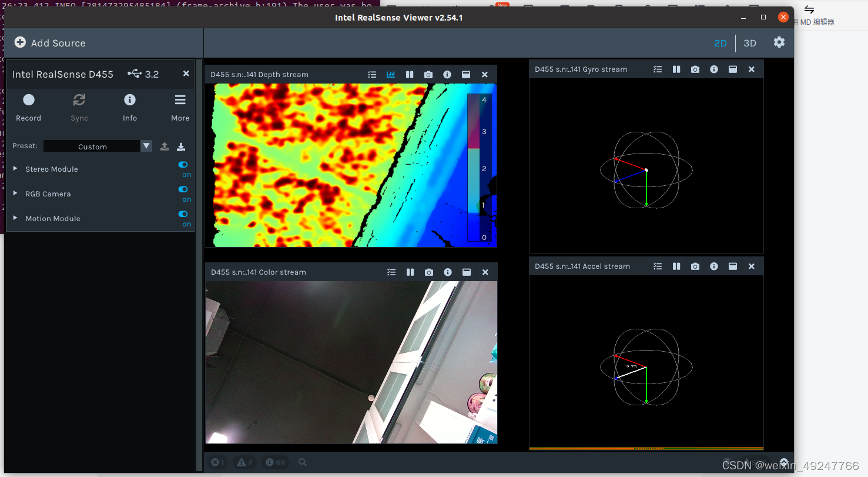Close the Color stream view
Viewport: 868px width, 477px height.
point(485,272)
